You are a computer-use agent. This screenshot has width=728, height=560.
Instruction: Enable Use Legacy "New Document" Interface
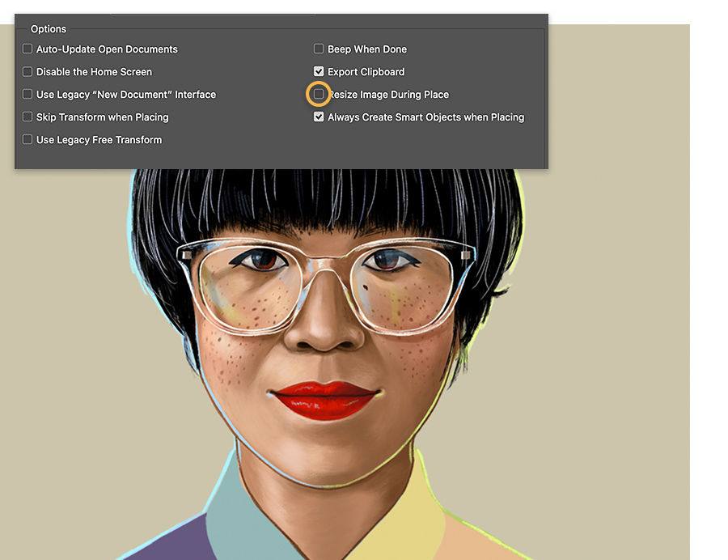(26, 94)
